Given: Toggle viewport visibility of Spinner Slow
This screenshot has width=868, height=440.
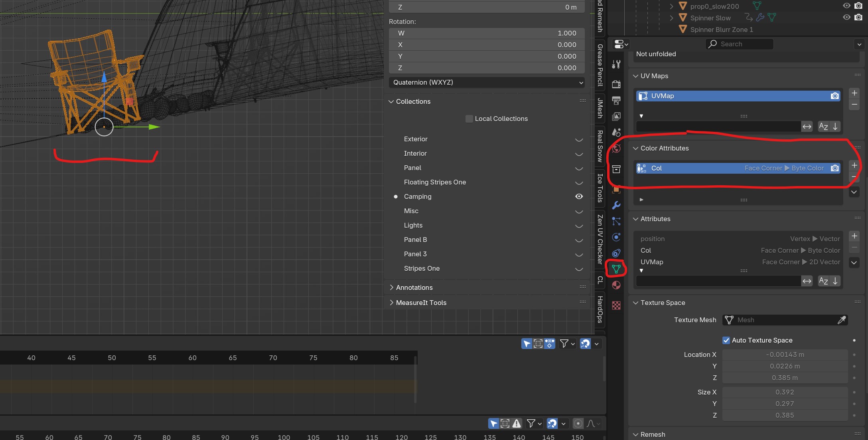Looking at the screenshot, I should click(x=846, y=17).
